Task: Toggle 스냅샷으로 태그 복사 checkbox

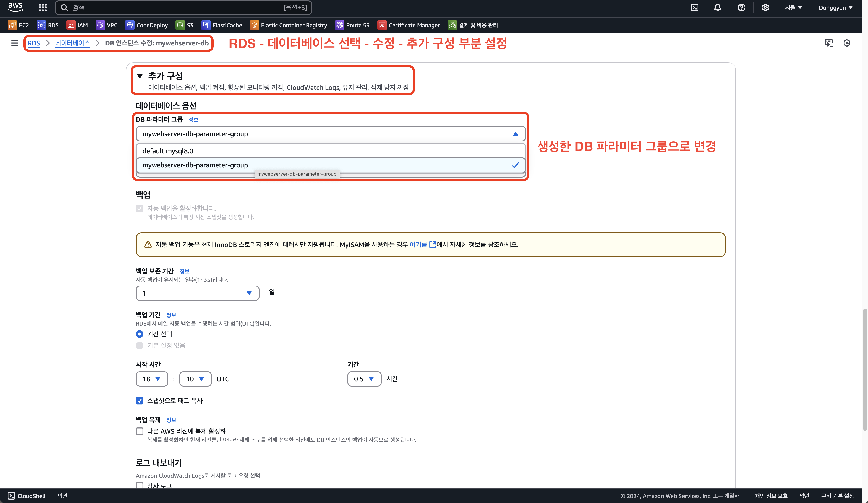Action: [x=140, y=400]
